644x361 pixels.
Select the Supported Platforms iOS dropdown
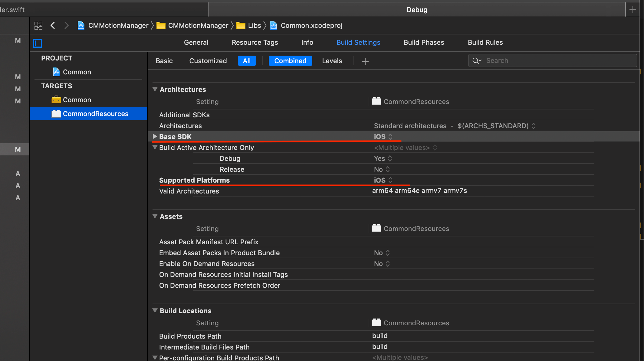(382, 180)
